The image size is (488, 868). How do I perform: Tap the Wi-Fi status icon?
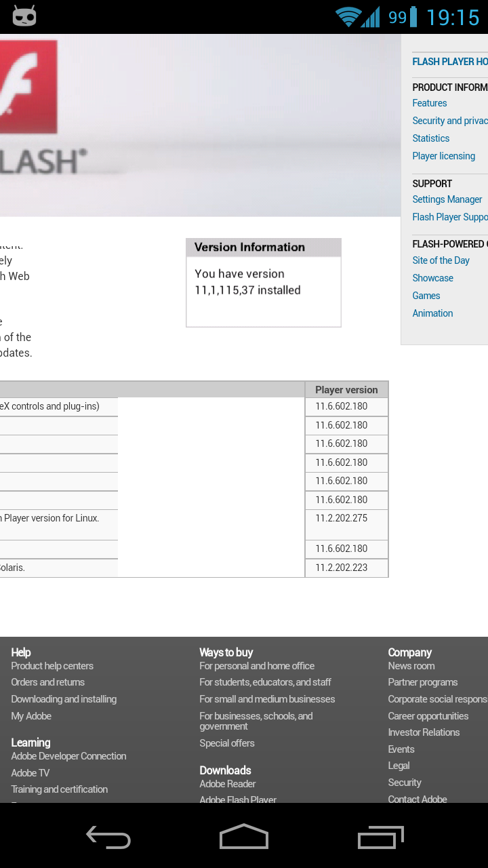tap(348, 17)
